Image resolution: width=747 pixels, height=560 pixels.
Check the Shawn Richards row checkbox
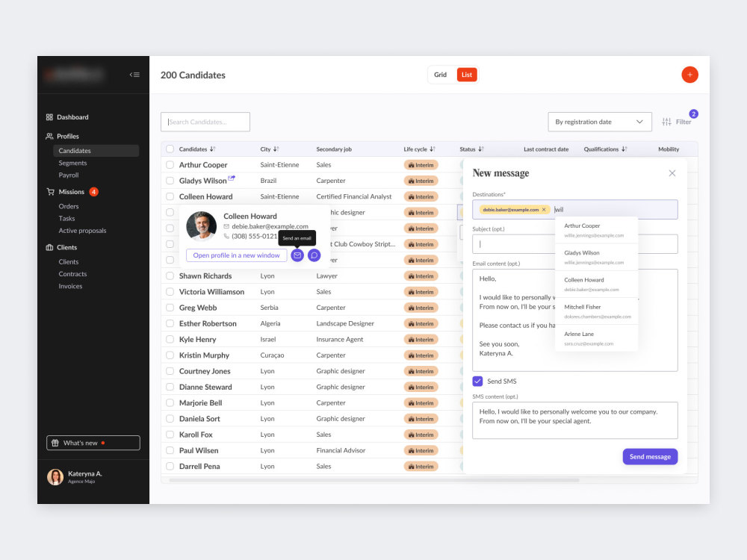(170, 276)
